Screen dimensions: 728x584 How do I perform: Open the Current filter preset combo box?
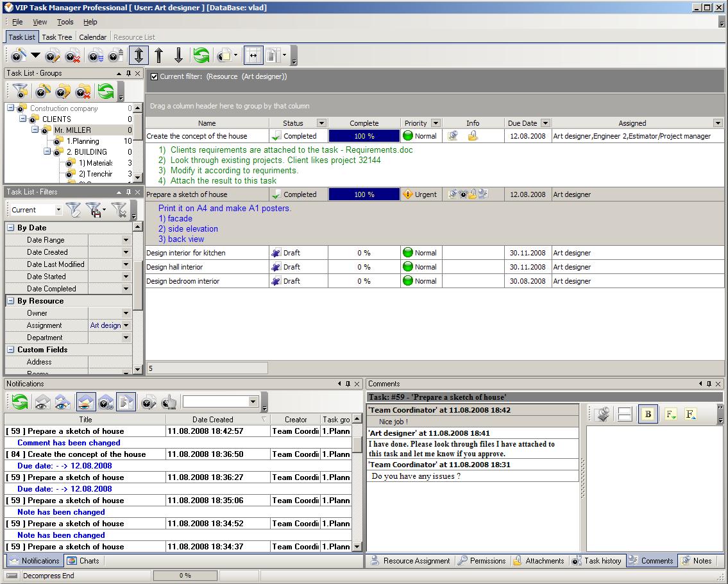click(x=36, y=210)
